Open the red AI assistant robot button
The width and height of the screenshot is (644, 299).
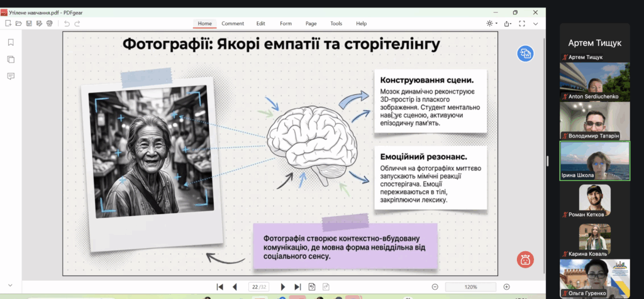coord(525,259)
